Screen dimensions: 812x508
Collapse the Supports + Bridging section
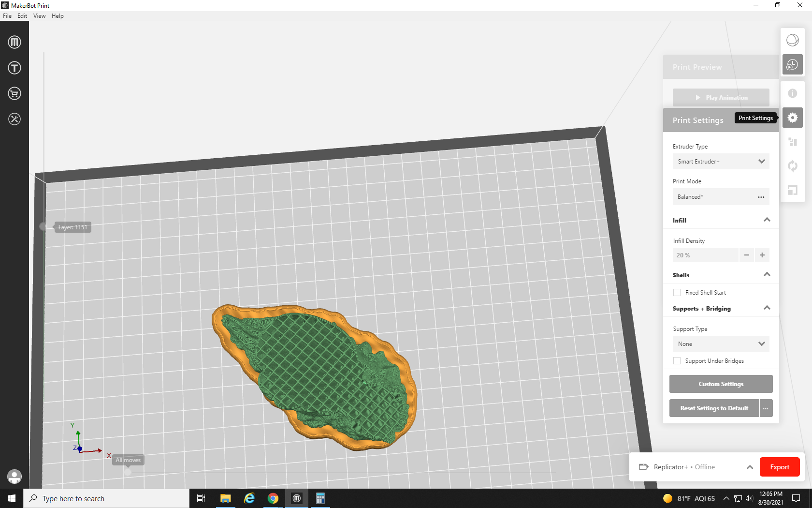tap(767, 308)
